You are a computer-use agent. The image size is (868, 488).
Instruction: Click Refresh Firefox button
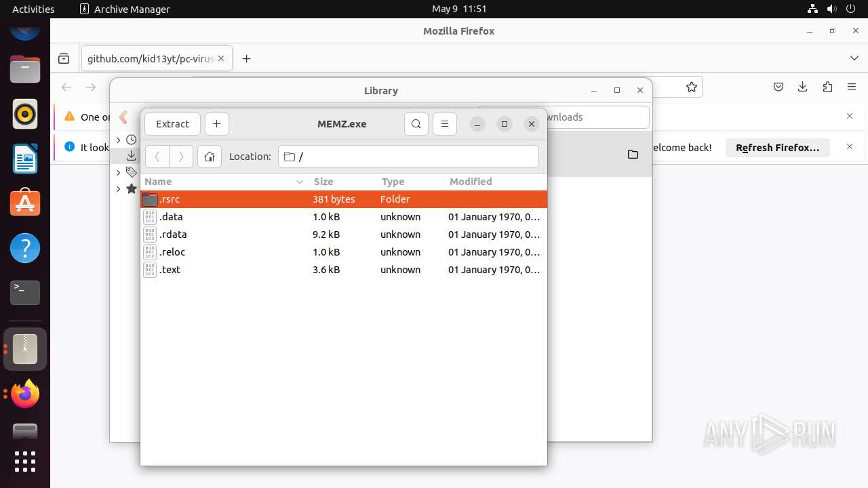pyautogui.click(x=778, y=147)
